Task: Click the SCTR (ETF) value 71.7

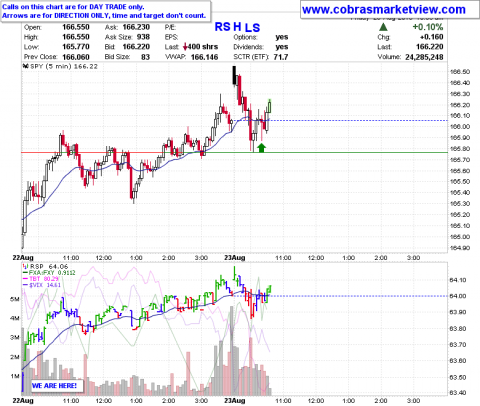Action: click(281, 57)
